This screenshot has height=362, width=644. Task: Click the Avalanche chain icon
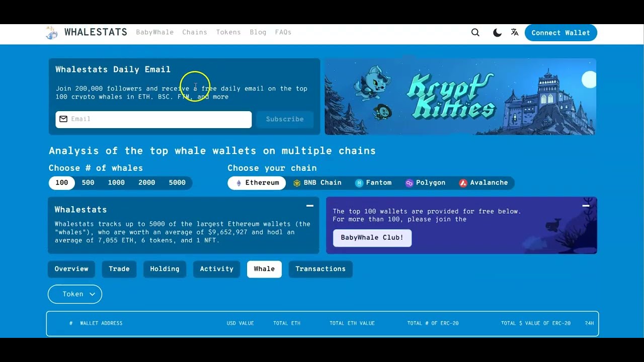(x=463, y=183)
